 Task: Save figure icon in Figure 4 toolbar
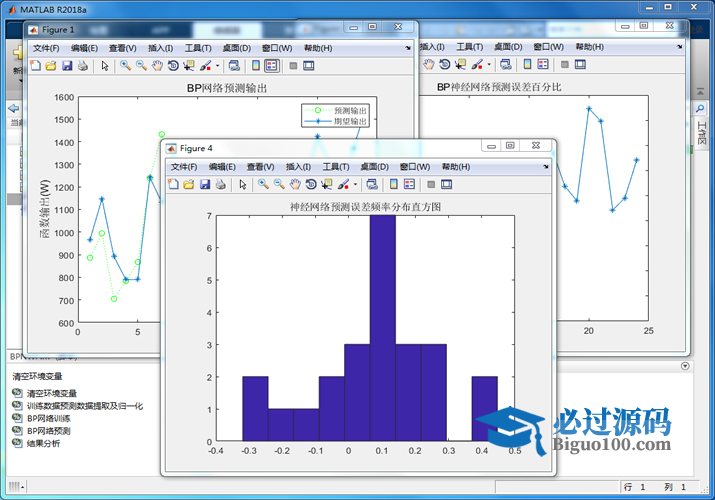pos(205,184)
